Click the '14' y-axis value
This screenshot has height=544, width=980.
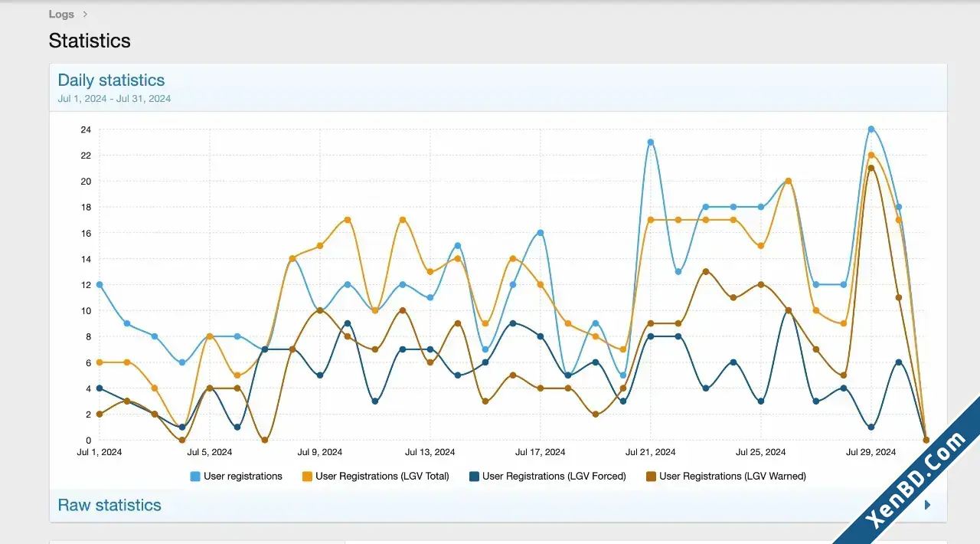(x=86, y=259)
